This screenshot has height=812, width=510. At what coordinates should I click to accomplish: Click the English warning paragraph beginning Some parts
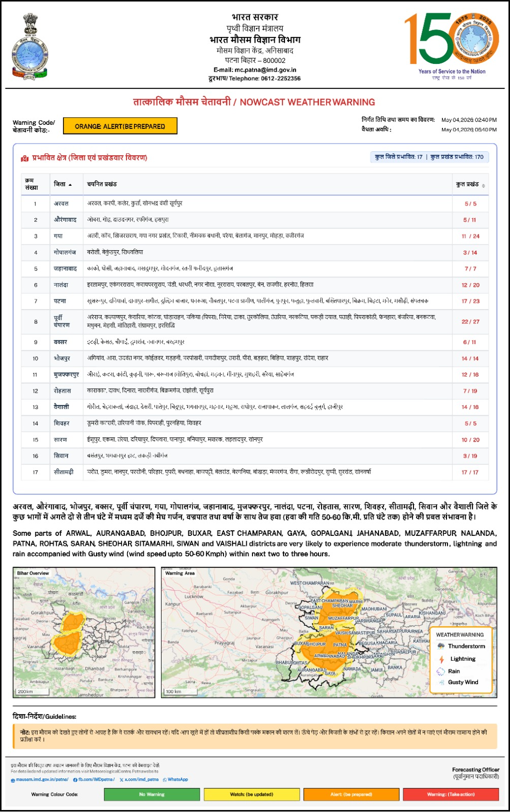pyautogui.click(x=255, y=544)
